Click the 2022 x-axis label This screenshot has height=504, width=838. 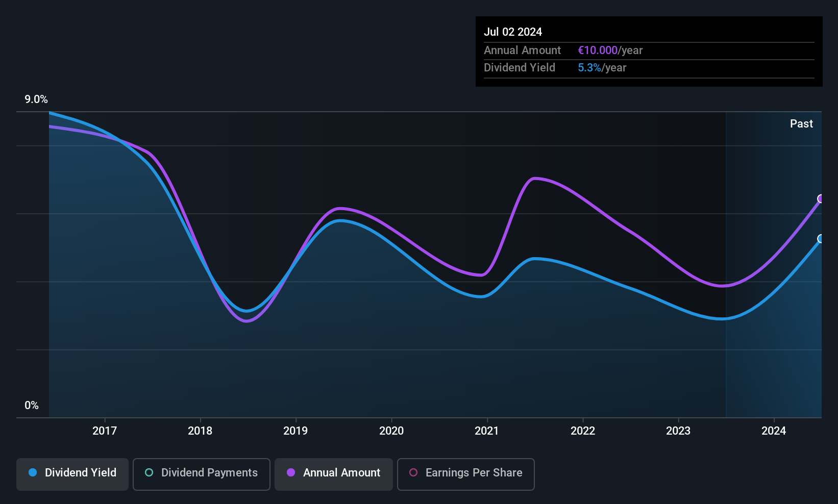[583, 431]
